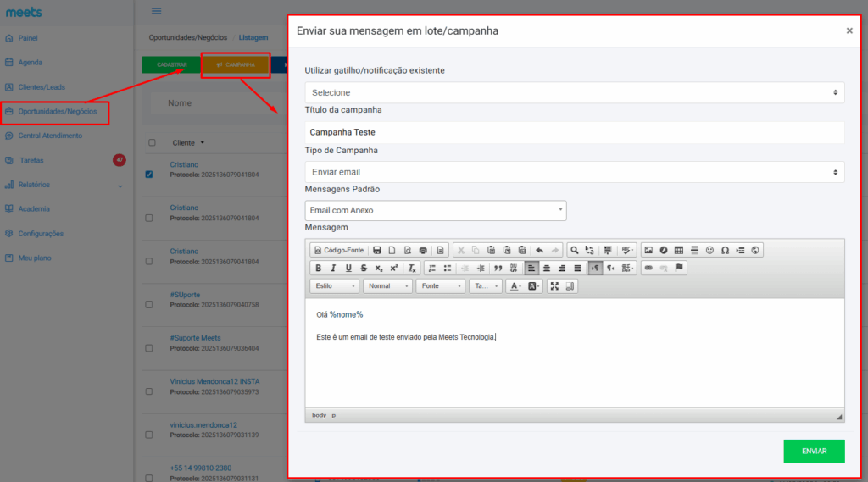Click the CAMPANHA button
The height and width of the screenshot is (482, 868).
pos(236,64)
